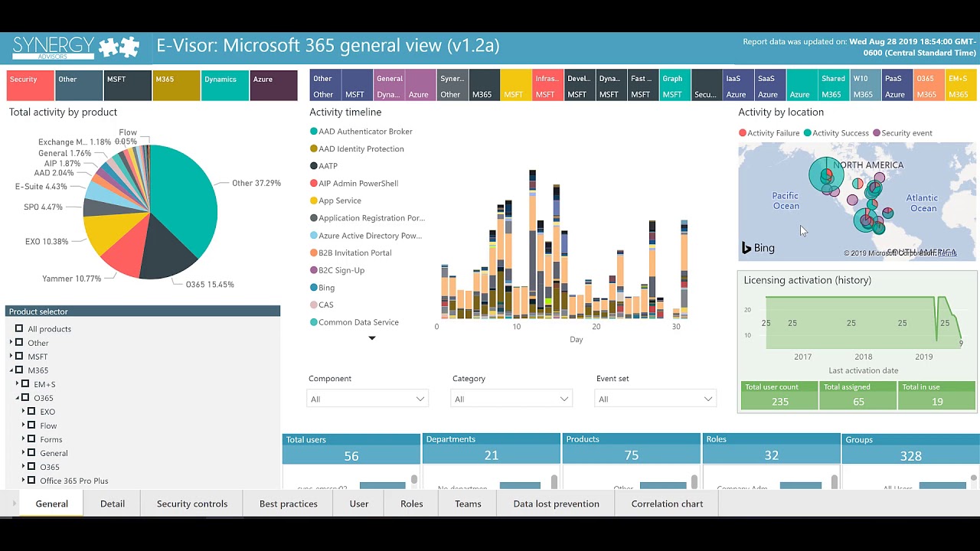Open the Component dropdown
This screenshot has width=980, height=551.
(367, 399)
